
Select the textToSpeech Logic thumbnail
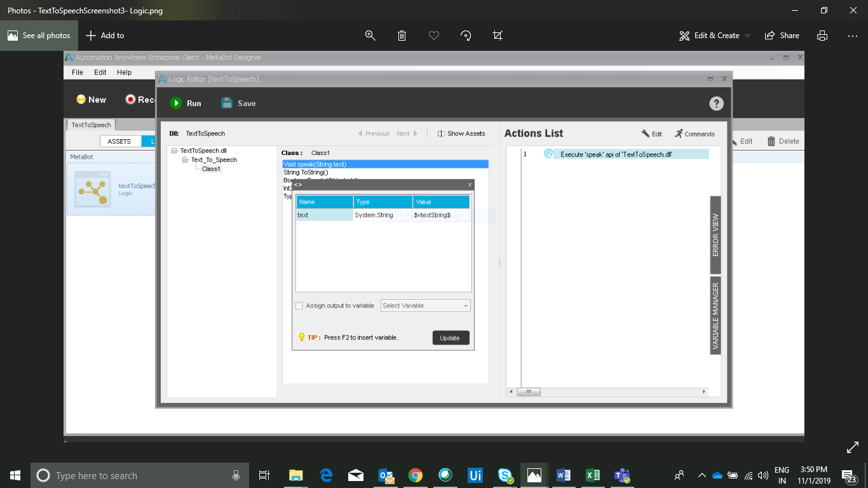tap(92, 189)
